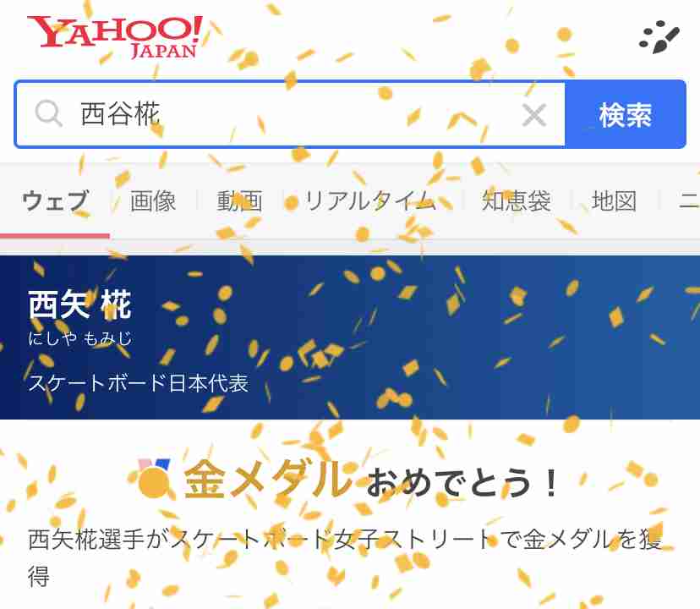Click the blue athlete banner background

point(446,337)
